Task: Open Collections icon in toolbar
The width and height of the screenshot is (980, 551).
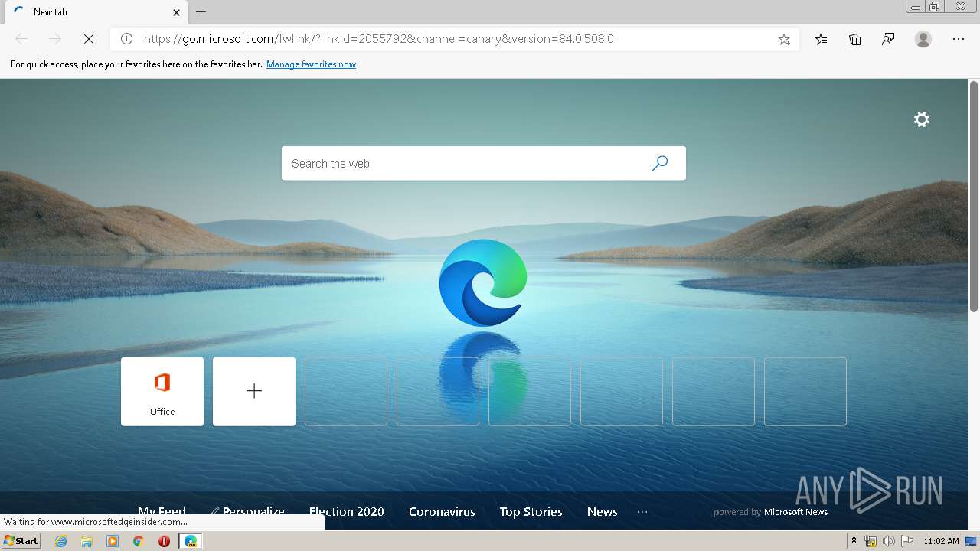Action: pyautogui.click(x=854, y=39)
